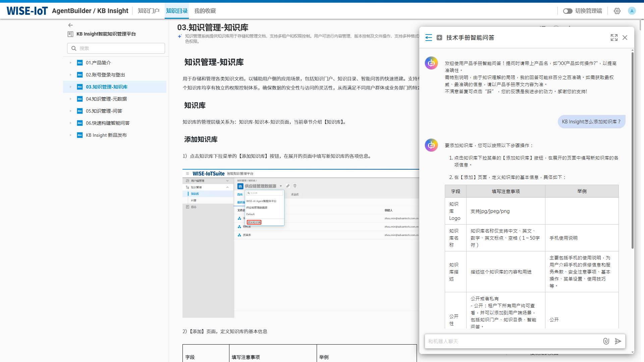Open settings gear icon in header
The height and width of the screenshot is (362, 644).
[617, 11]
